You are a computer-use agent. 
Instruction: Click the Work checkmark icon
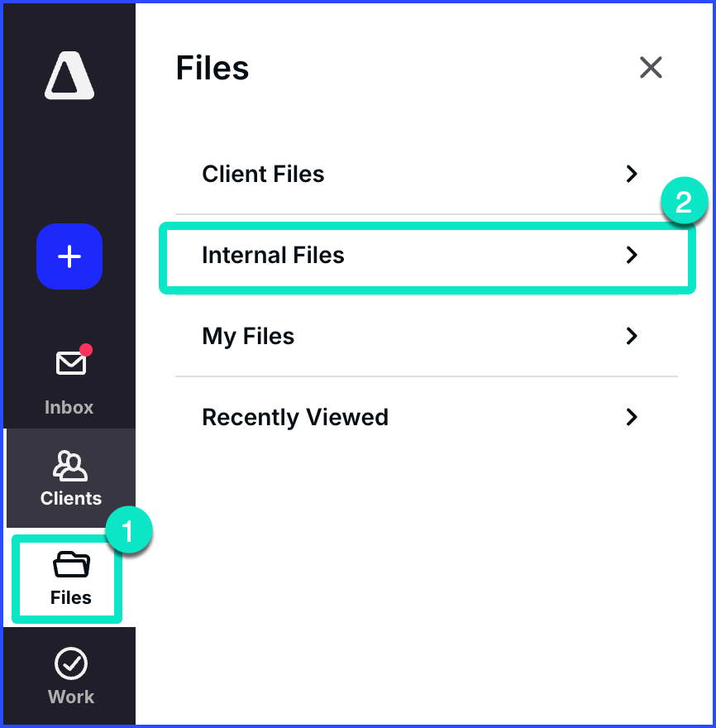click(x=70, y=662)
